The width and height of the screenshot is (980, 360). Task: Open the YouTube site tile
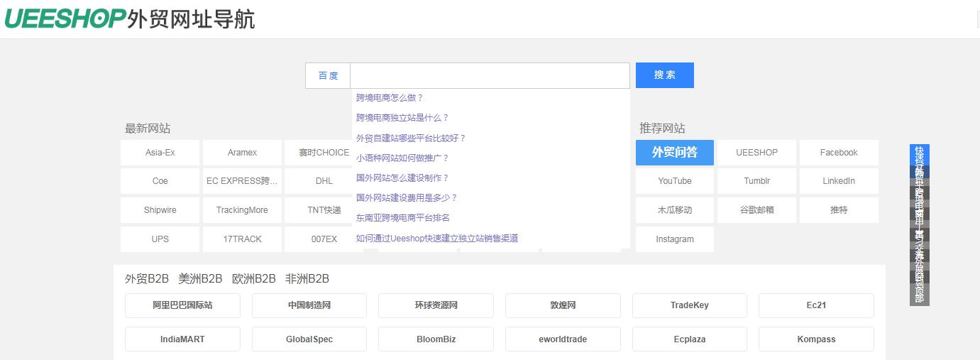click(x=675, y=181)
